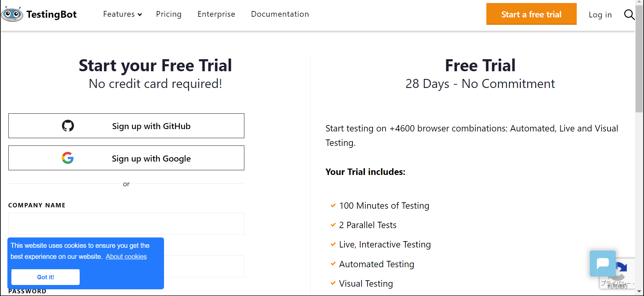
Task: Dismiss cookie banner with Got it!
Action: pos(46,277)
